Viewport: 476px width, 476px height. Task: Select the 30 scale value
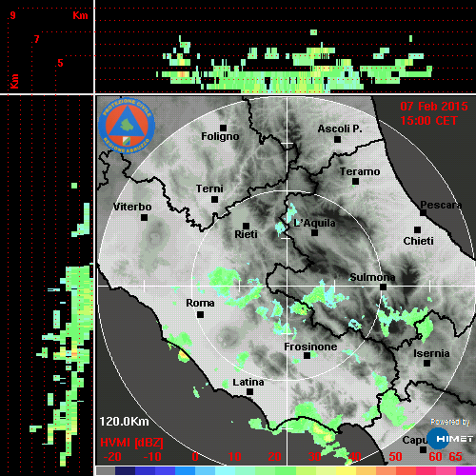click(315, 457)
